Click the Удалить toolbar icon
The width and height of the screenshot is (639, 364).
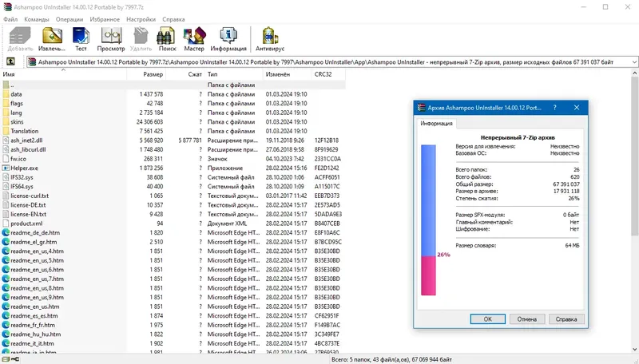pyautogui.click(x=141, y=39)
